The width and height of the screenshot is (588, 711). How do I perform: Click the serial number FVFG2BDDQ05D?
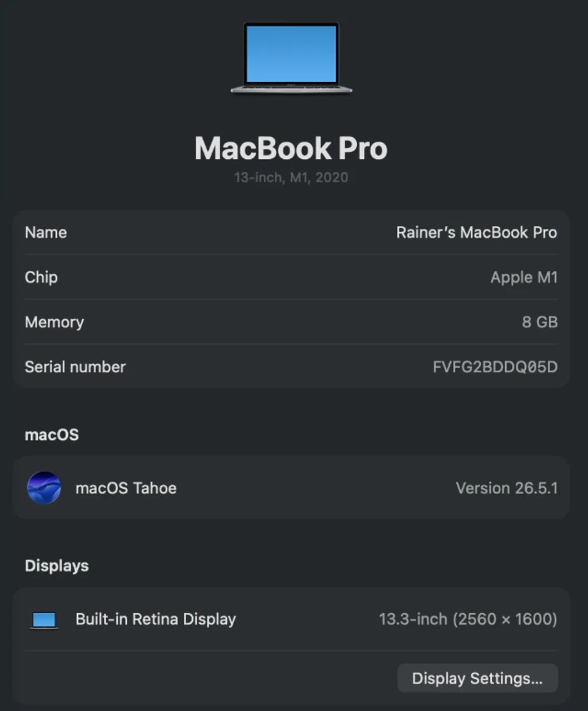pos(495,367)
